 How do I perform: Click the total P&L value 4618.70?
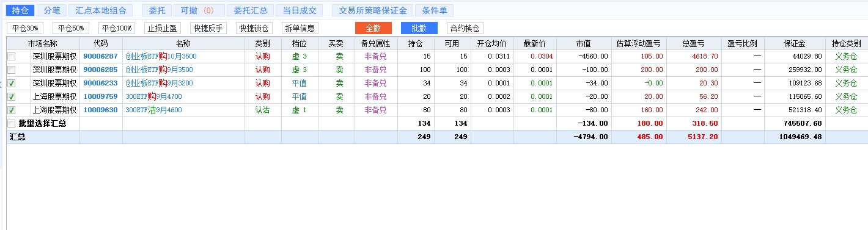[705, 56]
